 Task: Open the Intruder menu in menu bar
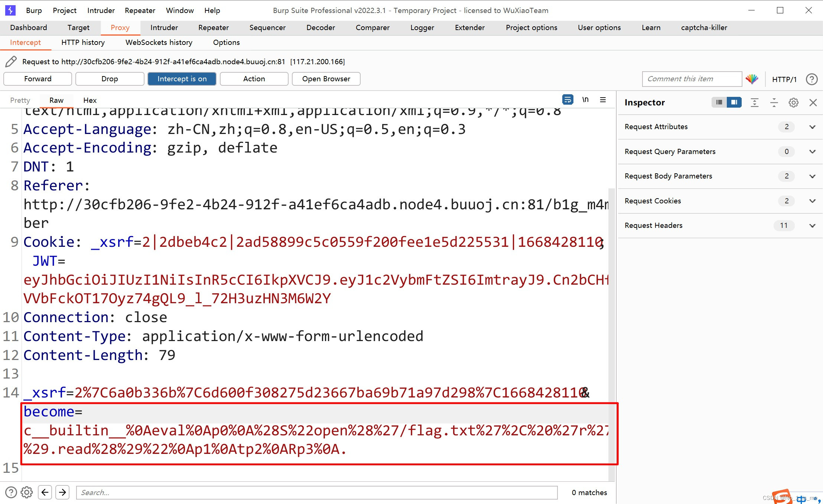click(x=101, y=10)
